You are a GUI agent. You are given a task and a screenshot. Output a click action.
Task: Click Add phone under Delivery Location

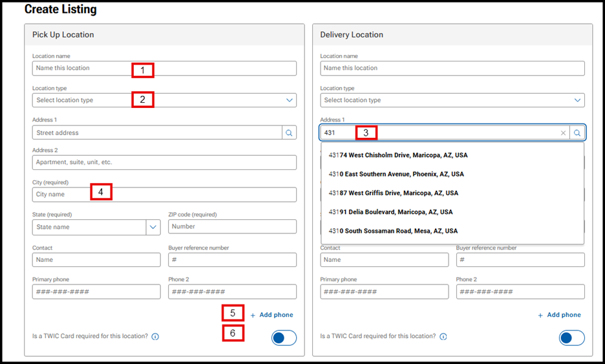pyautogui.click(x=559, y=315)
